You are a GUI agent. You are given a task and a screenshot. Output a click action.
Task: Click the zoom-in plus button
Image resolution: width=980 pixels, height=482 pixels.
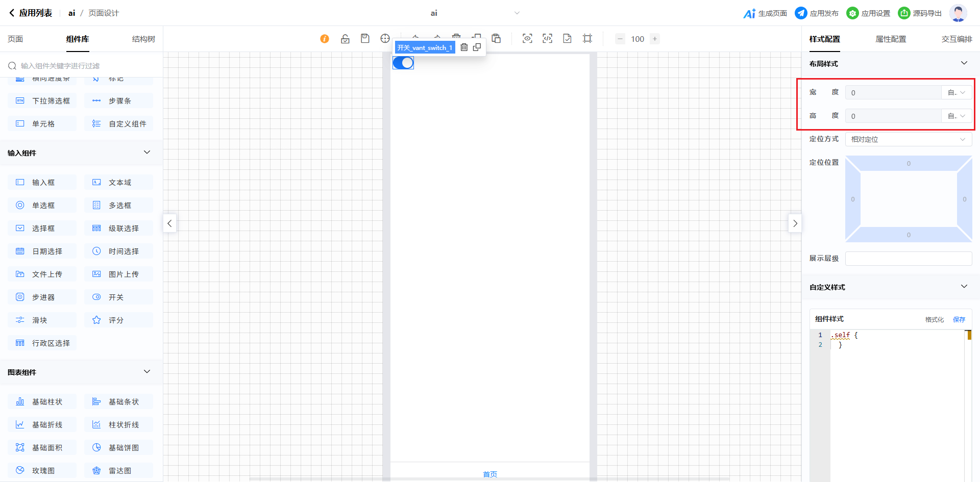655,39
